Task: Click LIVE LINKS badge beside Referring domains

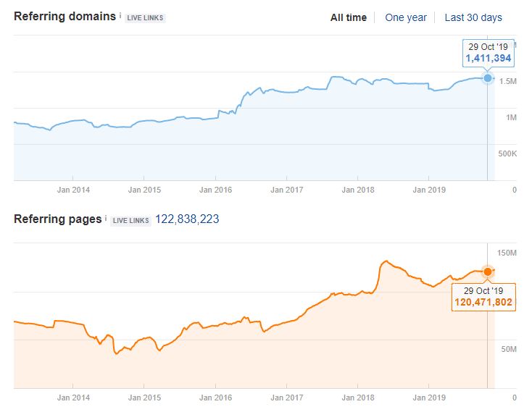Action: coord(145,18)
